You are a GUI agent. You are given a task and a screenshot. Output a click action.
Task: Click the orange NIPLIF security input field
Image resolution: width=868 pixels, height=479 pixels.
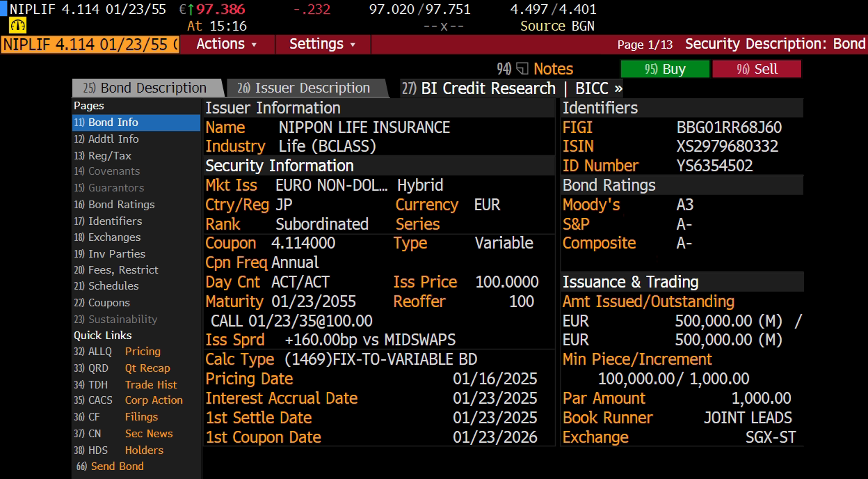click(90, 44)
